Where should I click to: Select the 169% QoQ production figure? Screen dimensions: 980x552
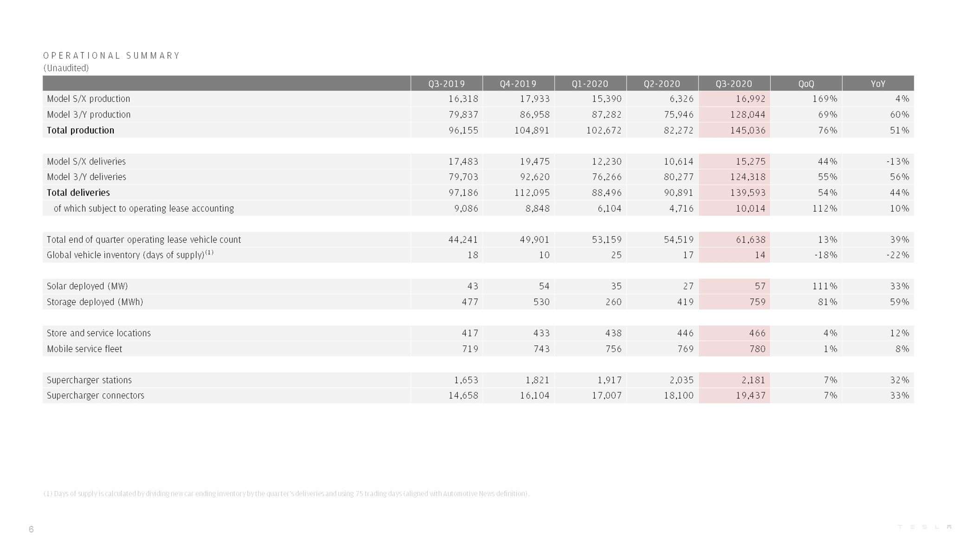pos(825,99)
